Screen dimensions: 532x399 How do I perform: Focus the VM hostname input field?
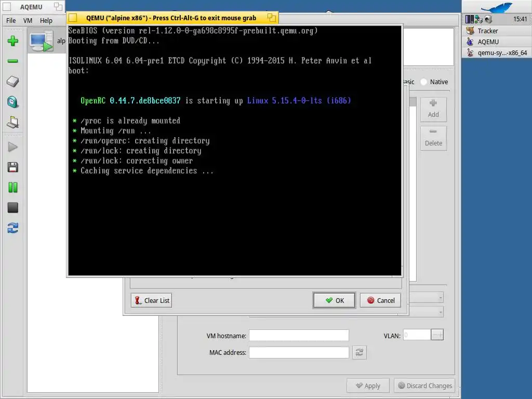click(x=299, y=335)
